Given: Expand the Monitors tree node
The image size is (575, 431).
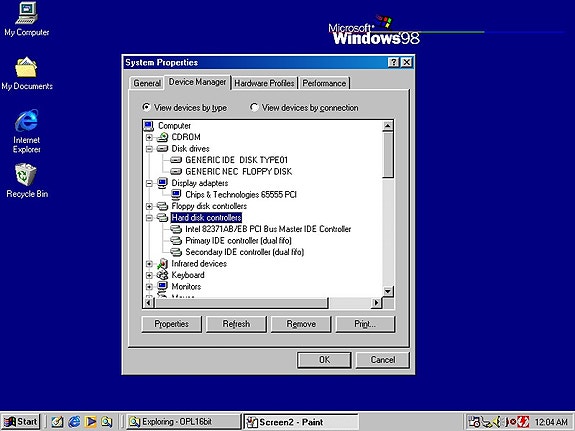Looking at the screenshot, I should coord(149,286).
